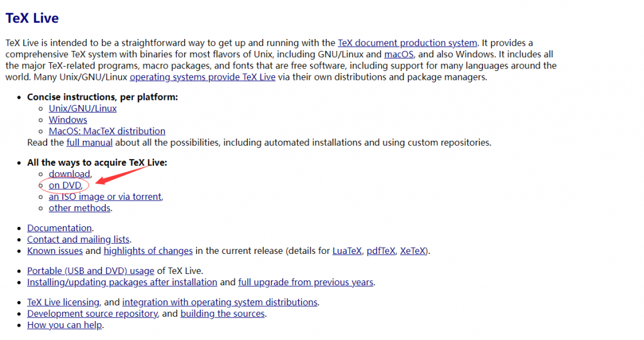The height and width of the screenshot is (340, 644).
Task: Open How you can help link
Action: point(65,325)
